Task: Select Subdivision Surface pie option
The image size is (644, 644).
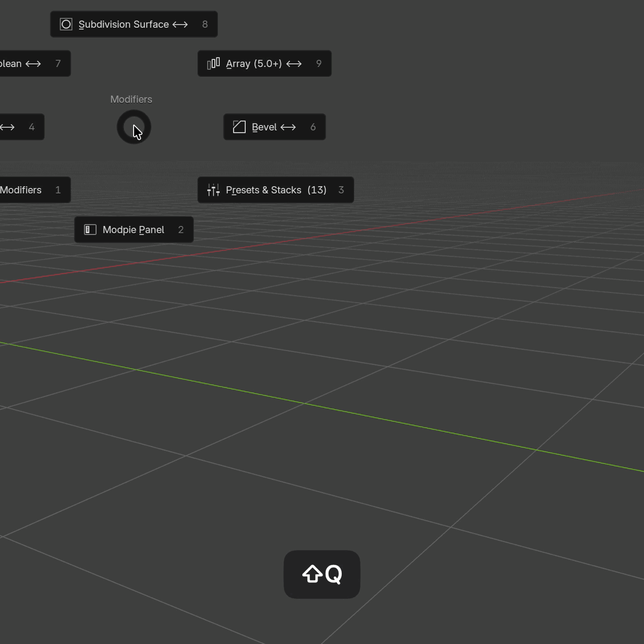Action: click(x=134, y=24)
